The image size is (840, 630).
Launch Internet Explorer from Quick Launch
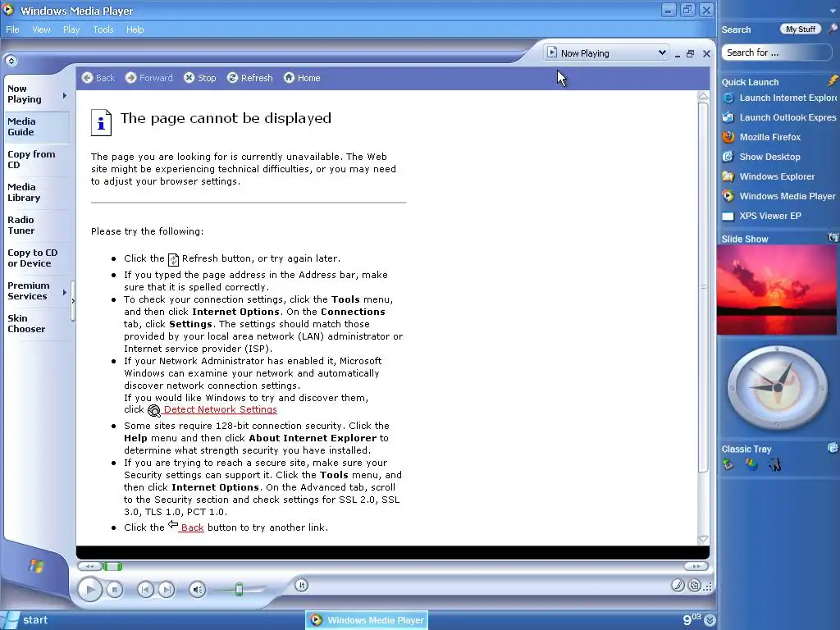coord(780,98)
